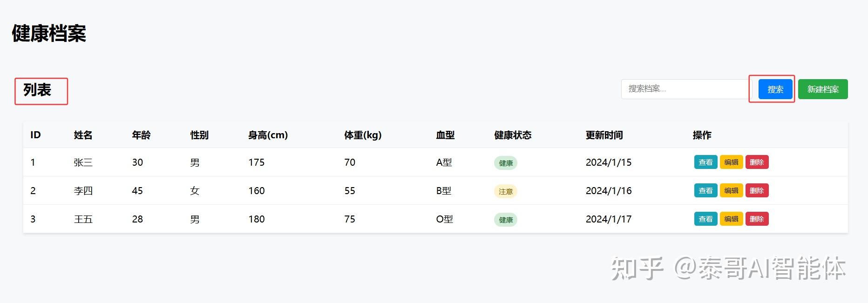Click the 健康 status badge for 王五
The width and height of the screenshot is (868, 303).
pyautogui.click(x=506, y=220)
